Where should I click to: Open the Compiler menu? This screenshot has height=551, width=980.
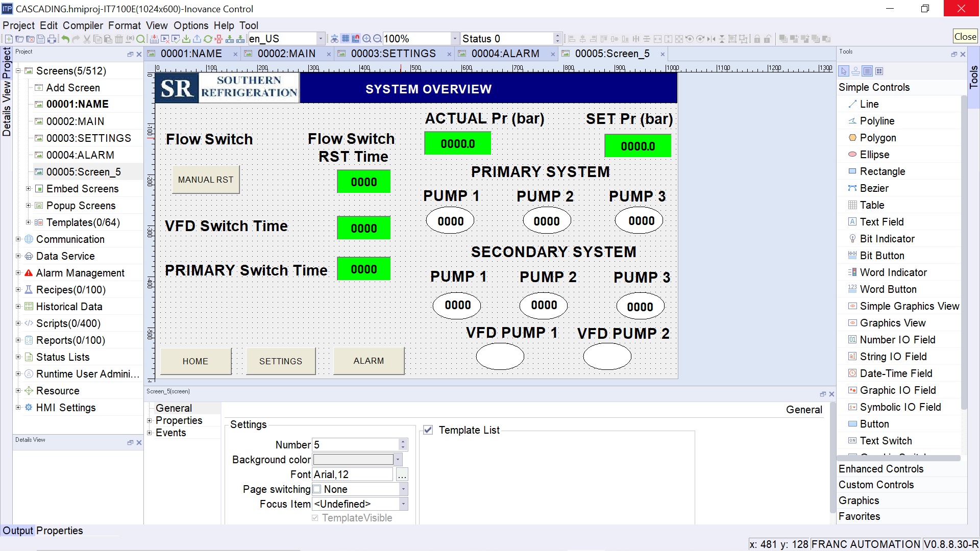(83, 26)
